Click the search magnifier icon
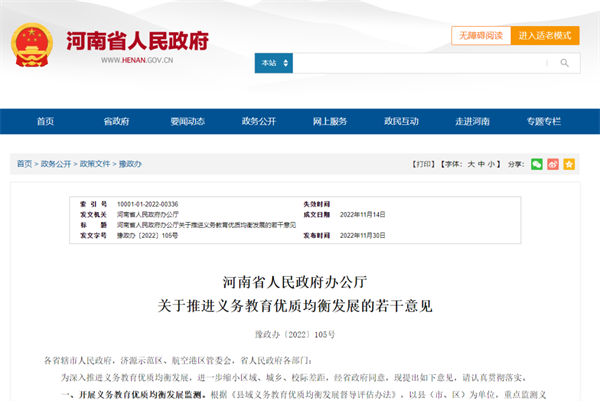This screenshot has height=401, width=600. [x=564, y=63]
